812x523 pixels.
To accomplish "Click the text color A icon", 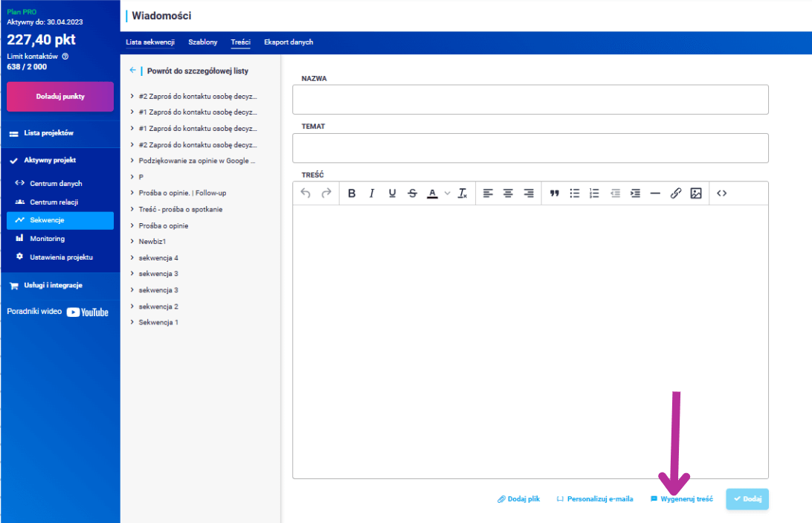I will pos(433,193).
